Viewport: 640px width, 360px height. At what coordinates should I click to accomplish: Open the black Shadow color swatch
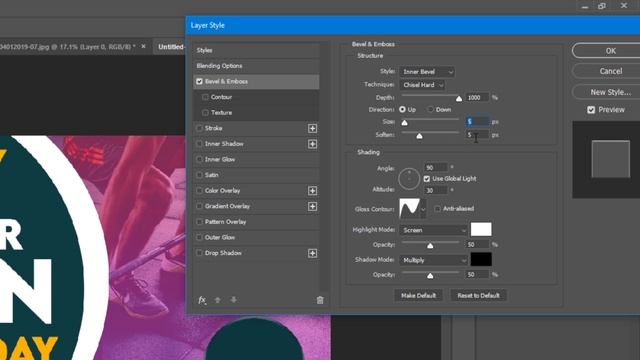[481, 259]
